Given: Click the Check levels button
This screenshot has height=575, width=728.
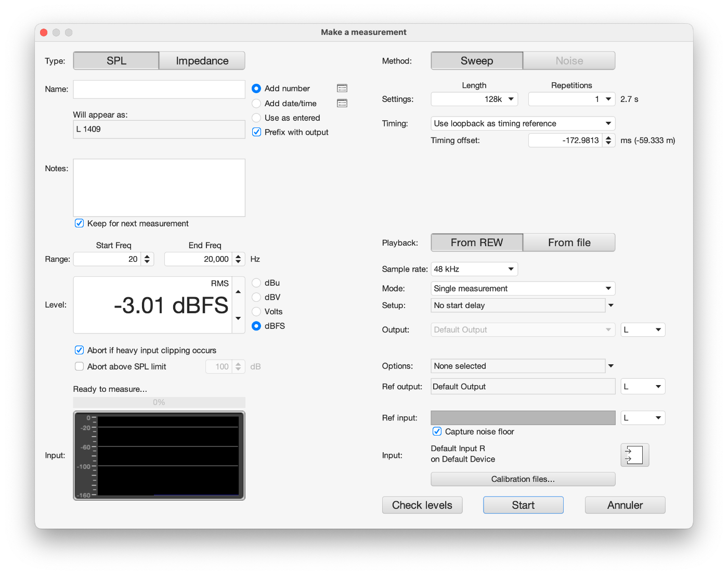Looking at the screenshot, I should coord(422,505).
